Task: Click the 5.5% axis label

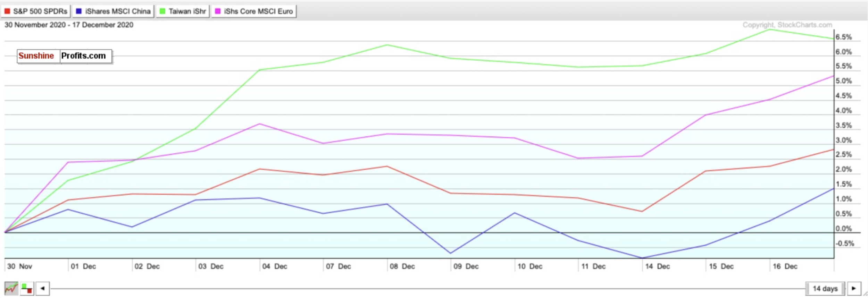Action: [844, 66]
